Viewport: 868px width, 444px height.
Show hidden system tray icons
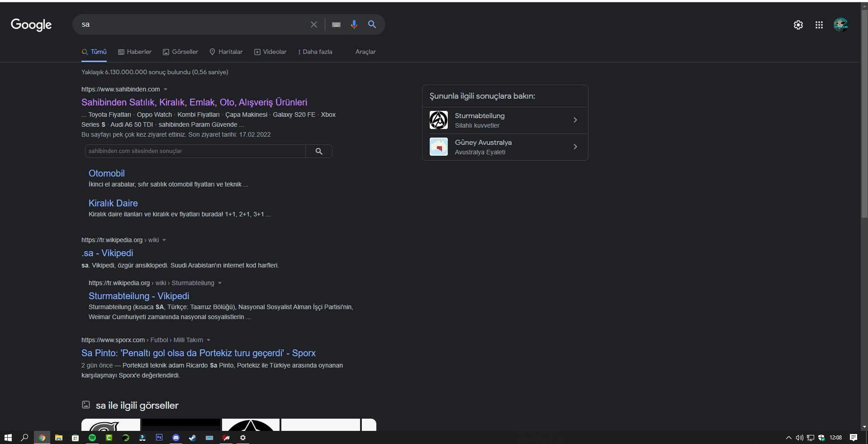[789, 438]
